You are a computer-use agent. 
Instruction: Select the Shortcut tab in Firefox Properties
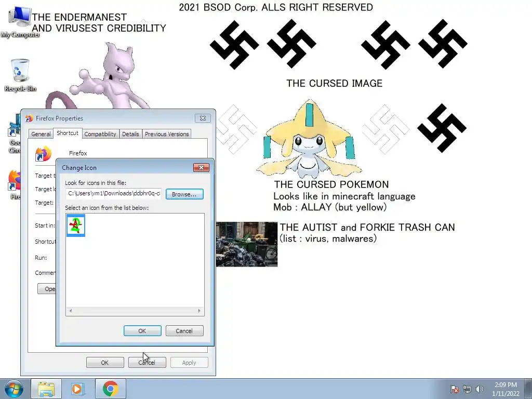[67, 133]
